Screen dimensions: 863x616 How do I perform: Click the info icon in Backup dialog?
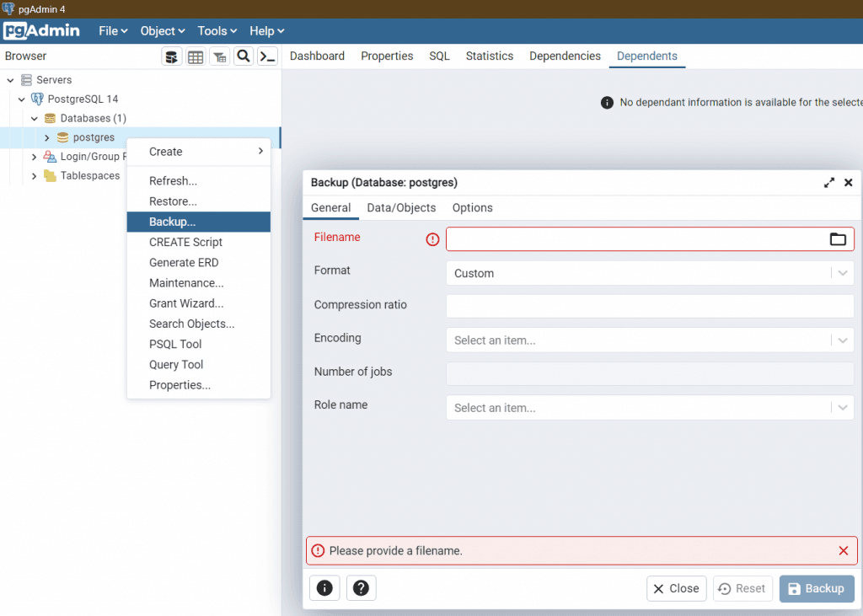pos(324,588)
